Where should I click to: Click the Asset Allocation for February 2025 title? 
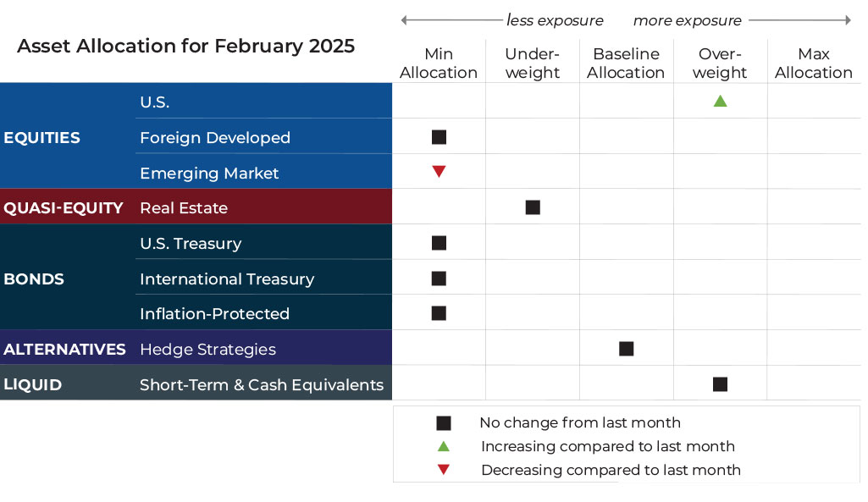[185, 46]
